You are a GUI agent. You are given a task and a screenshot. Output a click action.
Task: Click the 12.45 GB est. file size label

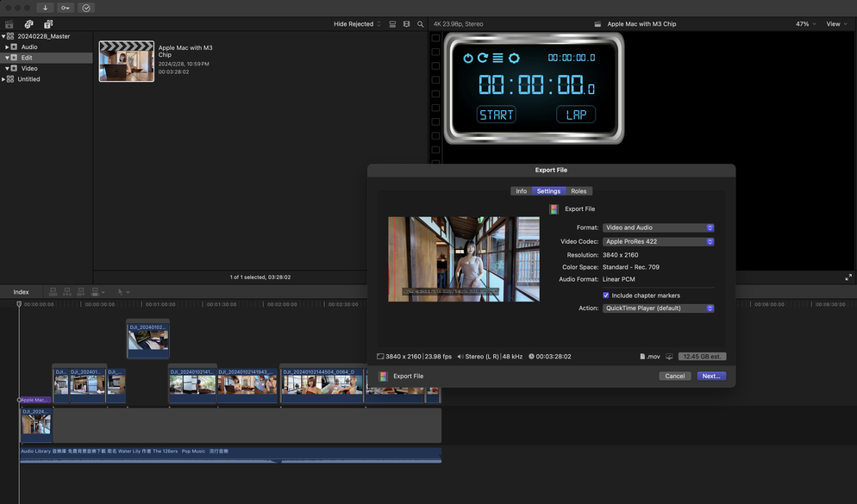(x=702, y=357)
